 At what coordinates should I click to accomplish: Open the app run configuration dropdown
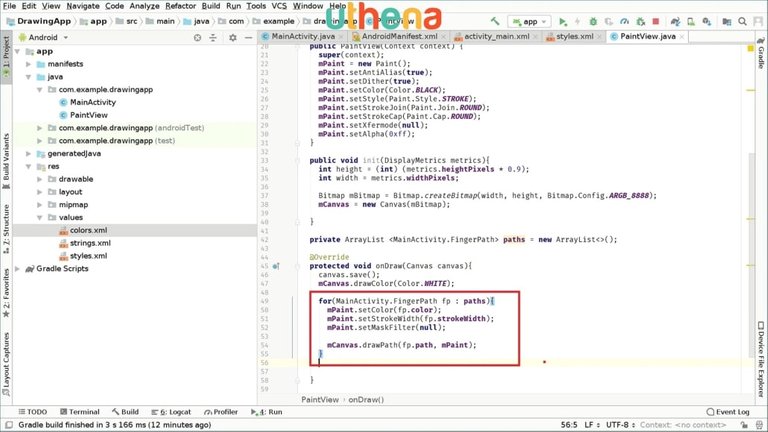(530, 20)
